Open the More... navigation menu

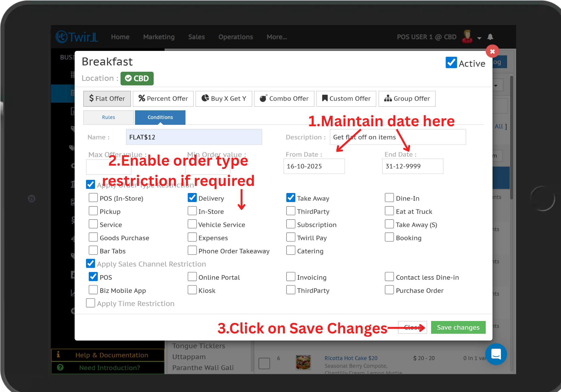277,37
